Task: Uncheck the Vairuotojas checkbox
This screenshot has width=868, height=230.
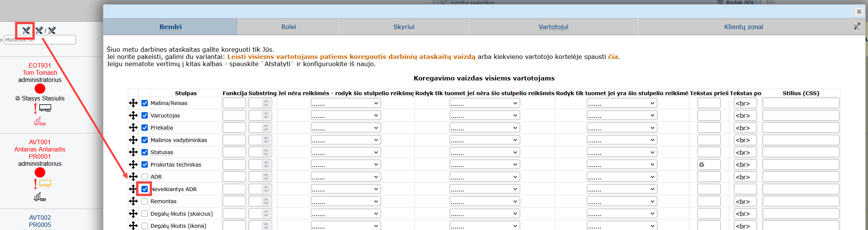Action: (x=145, y=115)
